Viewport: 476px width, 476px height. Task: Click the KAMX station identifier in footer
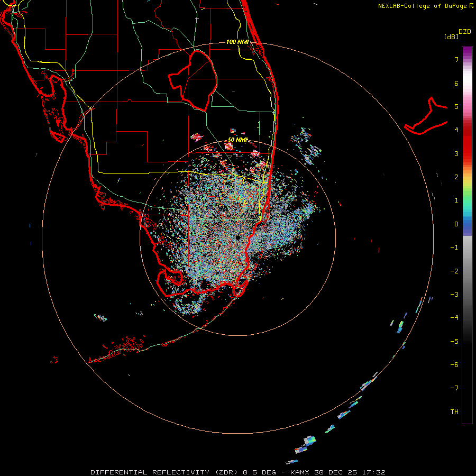(x=300, y=472)
